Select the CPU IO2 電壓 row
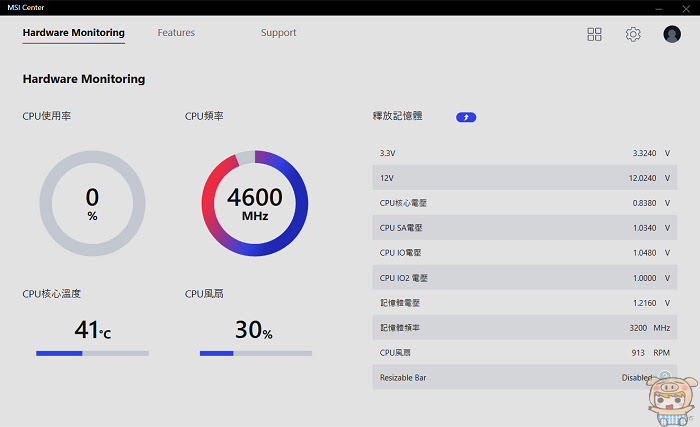This screenshot has width=700, height=427. [525, 278]
